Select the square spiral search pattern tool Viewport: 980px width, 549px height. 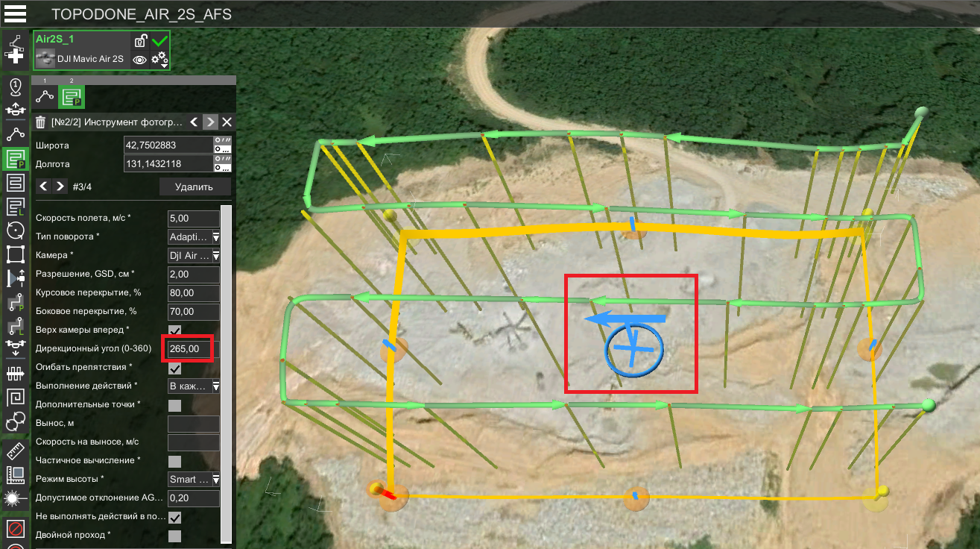(15, 397)
